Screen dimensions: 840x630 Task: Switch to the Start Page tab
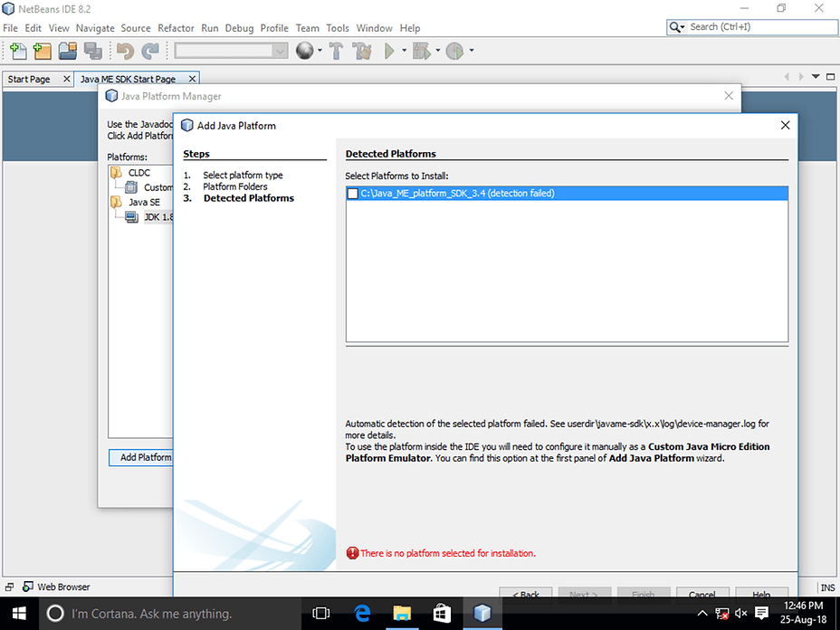click(29, 79)
